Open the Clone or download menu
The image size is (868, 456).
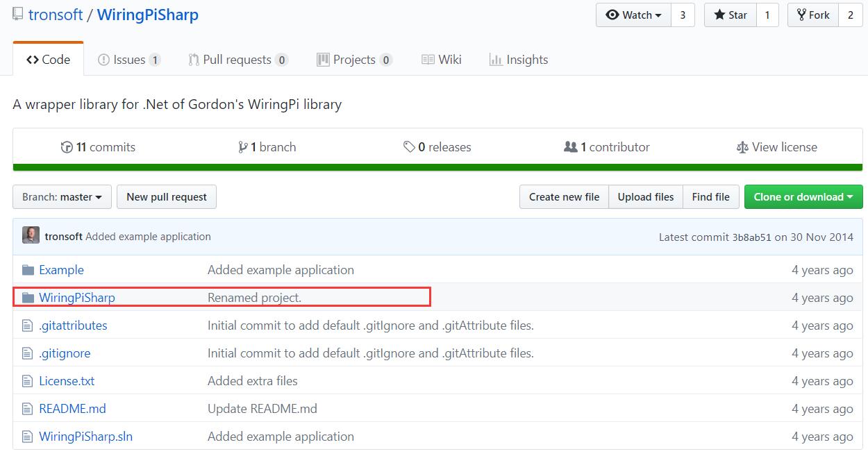(803, 197)
